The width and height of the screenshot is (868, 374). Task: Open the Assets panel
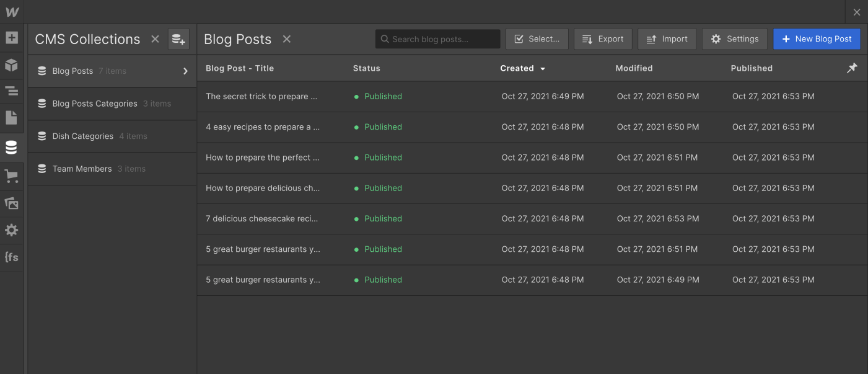(x=11, y=203)
